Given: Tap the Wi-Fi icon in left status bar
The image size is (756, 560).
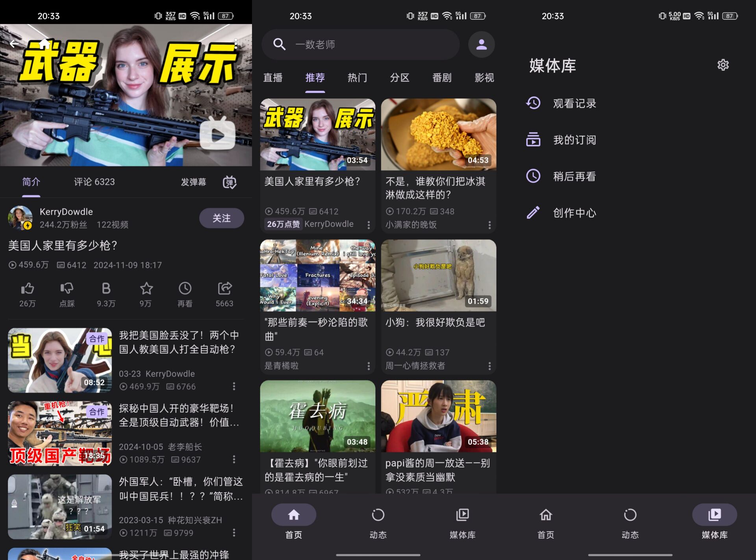Looking at the screenshot, I should click(x=195, y=16).
